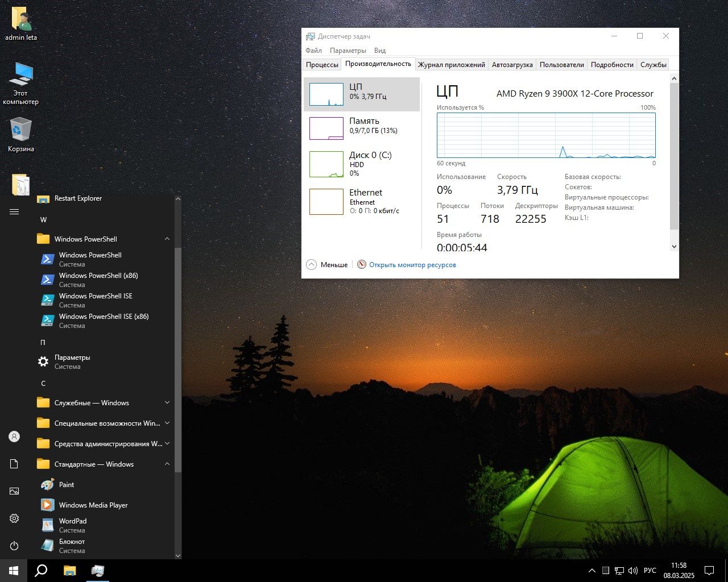Switch to Автозагрузка tab
728x582 pixels.
512,65
